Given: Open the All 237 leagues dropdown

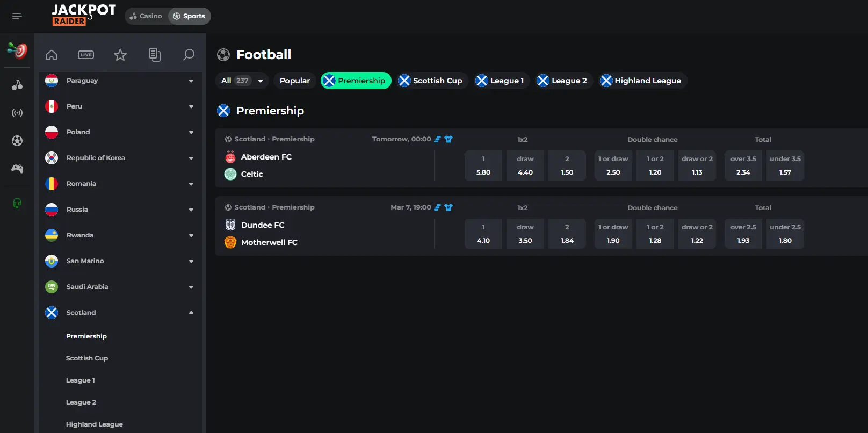Looking at the screenshot, I should (x=242, y=81).
